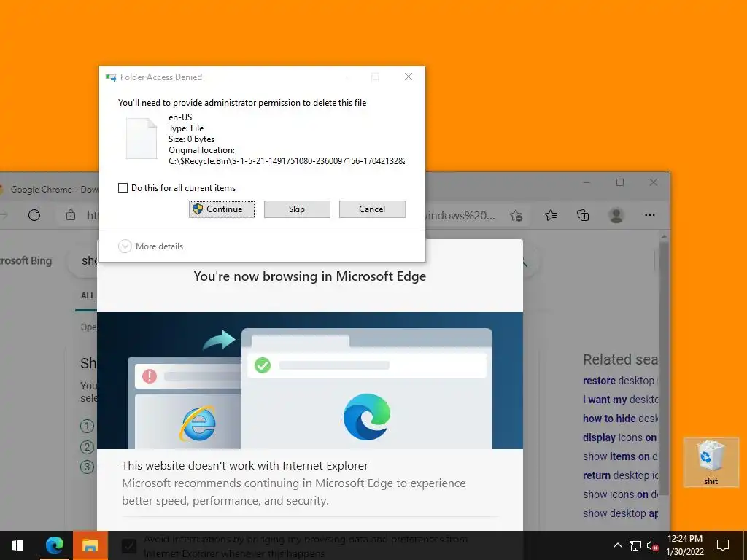The image size is (747, 560).
Task: Click the Microsoft Bing logo
Action: click(26, 260)
